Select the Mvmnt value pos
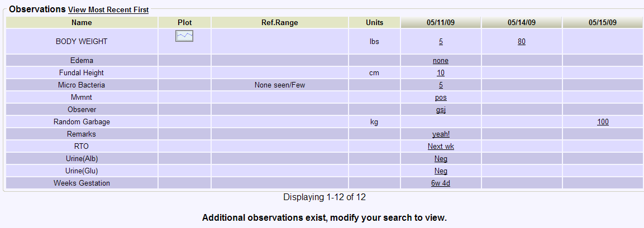Viewport: 644px width, 228px height. [x=441, y=98]
